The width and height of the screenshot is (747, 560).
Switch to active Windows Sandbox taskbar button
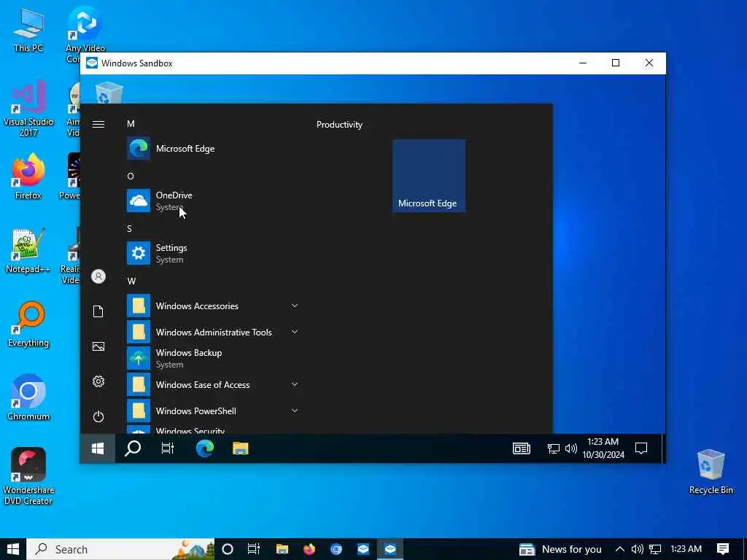[390, 549]
